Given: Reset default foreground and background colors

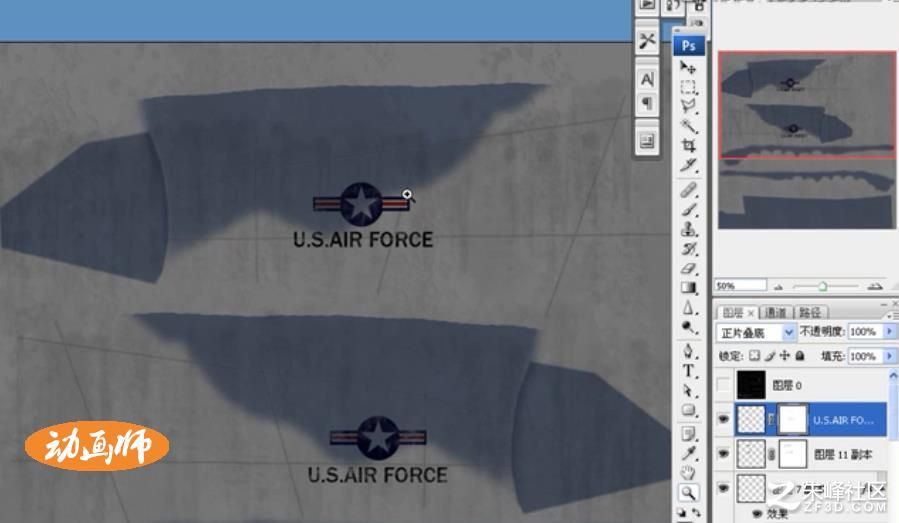Looking at the screenshot, I should point(681,513).
